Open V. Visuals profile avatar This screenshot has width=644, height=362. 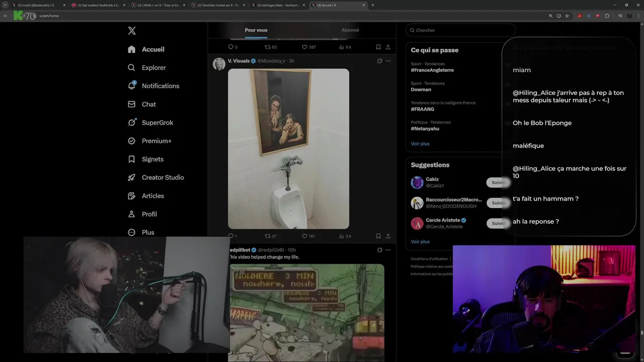pos(219,64)
